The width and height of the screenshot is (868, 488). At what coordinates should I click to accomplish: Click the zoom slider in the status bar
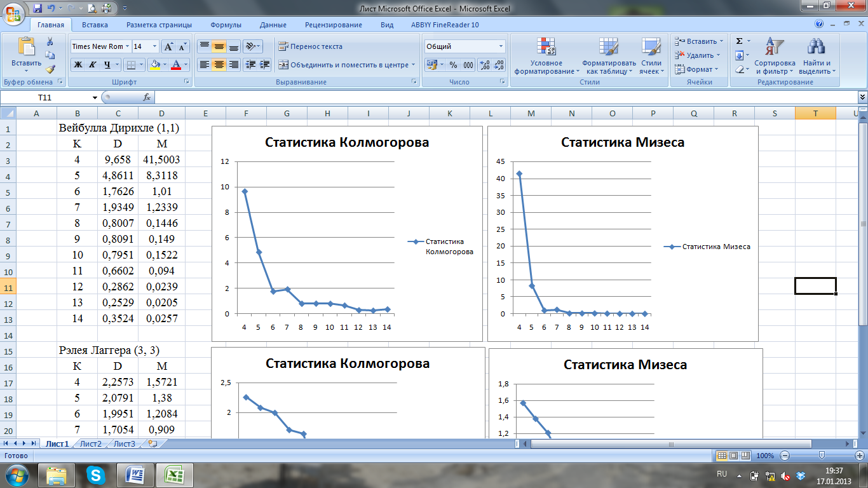(822, 456)
